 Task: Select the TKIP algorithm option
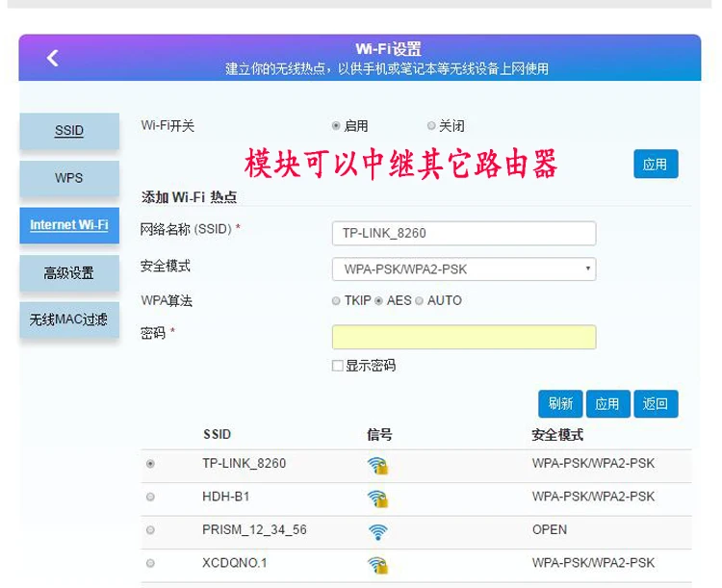tap(336, 300)
